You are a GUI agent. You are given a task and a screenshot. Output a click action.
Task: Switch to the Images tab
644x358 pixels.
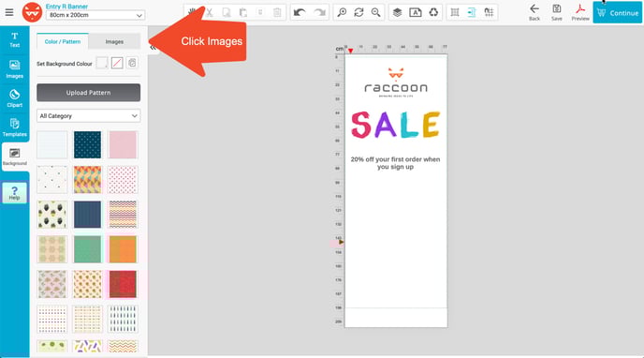coord(114,42)
